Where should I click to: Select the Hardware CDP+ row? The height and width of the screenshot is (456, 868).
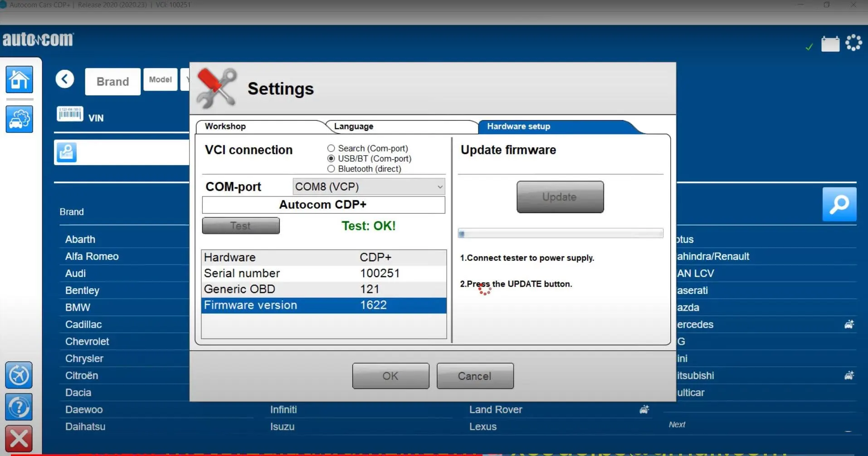click(x=324, y=257)
